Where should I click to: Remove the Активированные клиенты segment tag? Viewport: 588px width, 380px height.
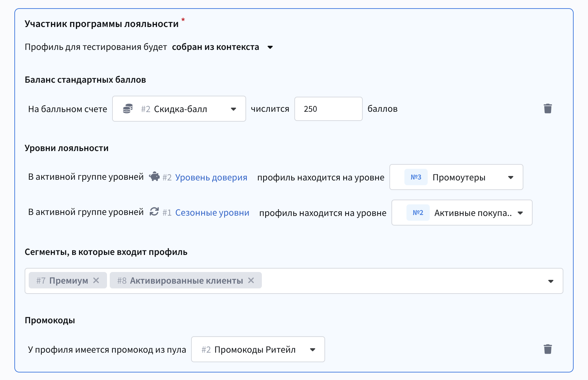[x=251, y=281]
